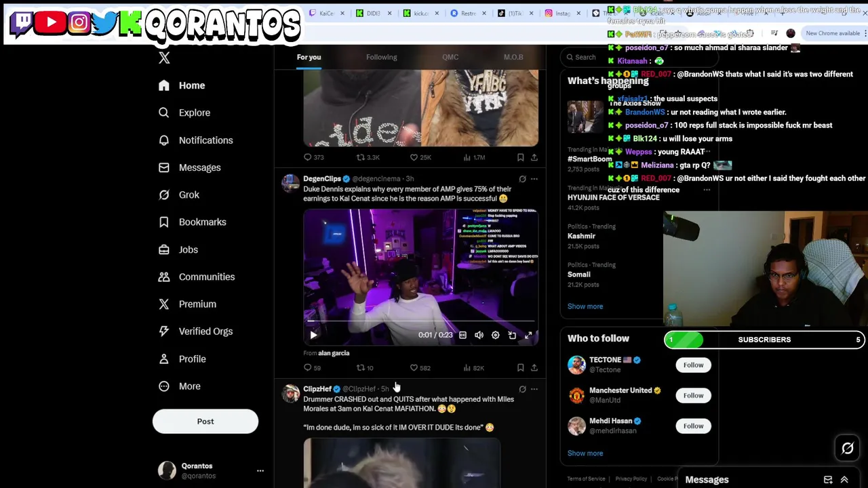Open account options next to Qorantos
The image size is (868, 488).
click(260, 470)
